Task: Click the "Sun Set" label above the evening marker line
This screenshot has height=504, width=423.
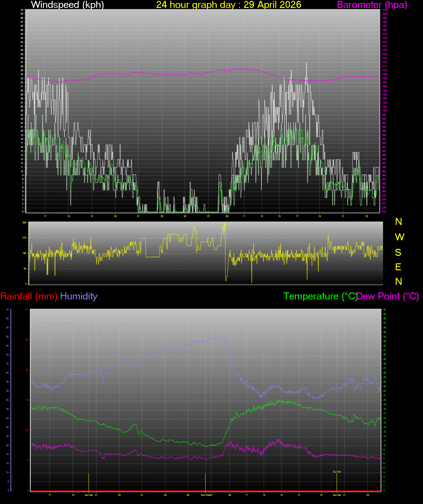Action: [x=337, y=472]
